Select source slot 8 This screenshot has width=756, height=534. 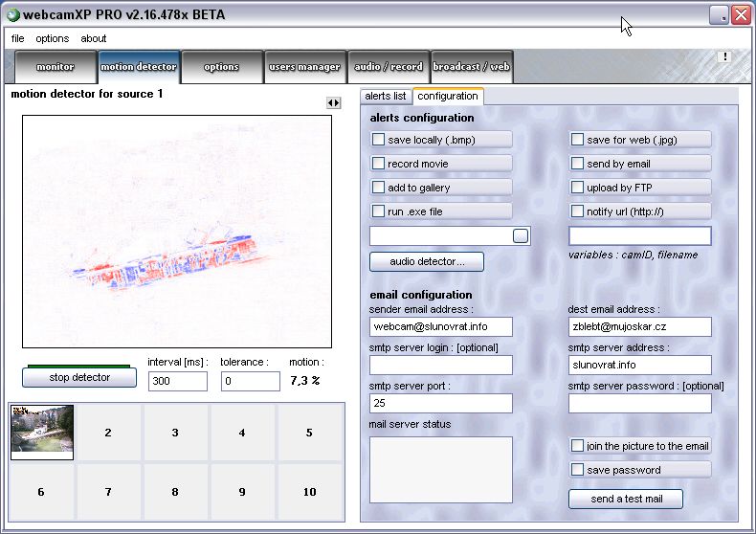coord(175,492)
